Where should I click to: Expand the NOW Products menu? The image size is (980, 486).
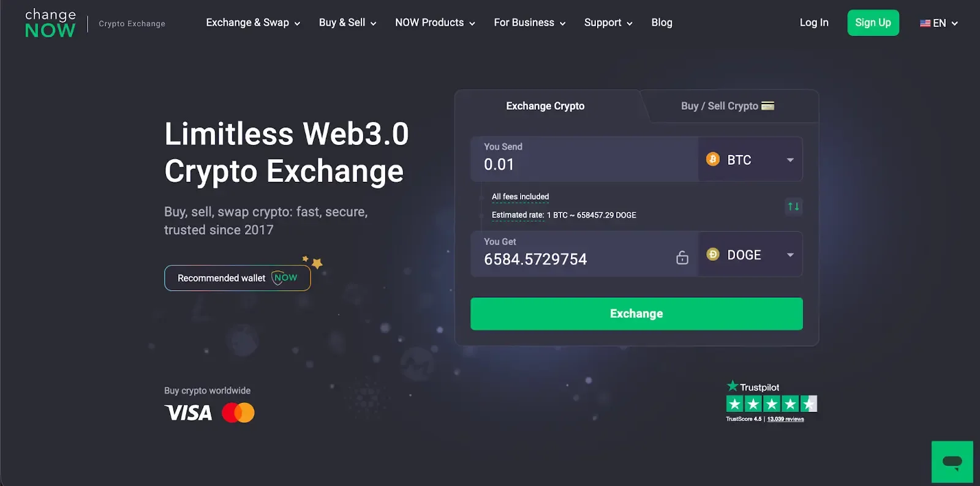point(434,23)
